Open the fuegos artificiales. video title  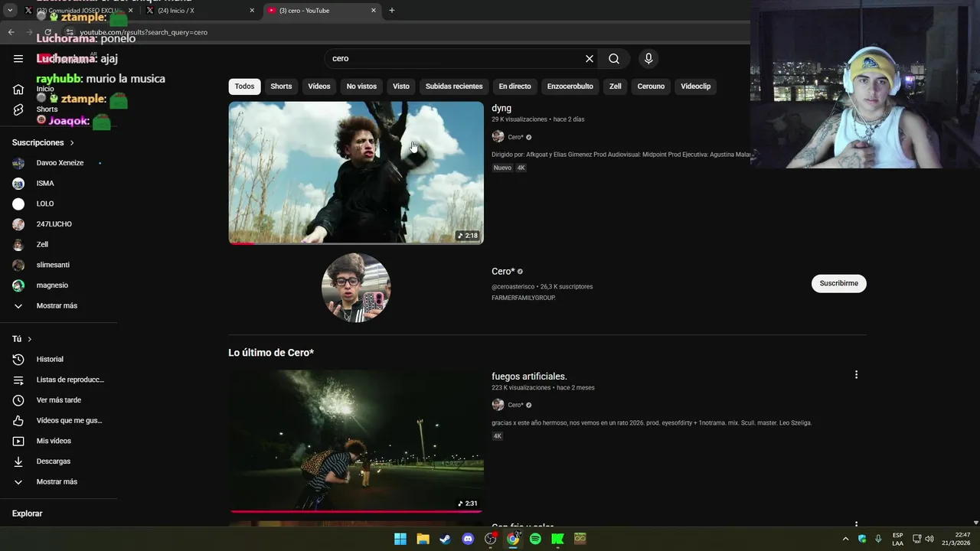[529, 377]
